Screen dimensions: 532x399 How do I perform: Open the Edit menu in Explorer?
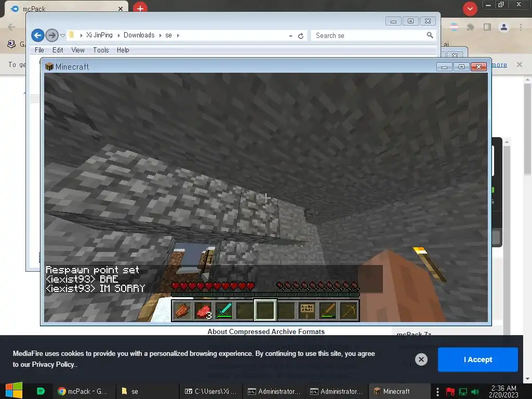click(58, 50)
